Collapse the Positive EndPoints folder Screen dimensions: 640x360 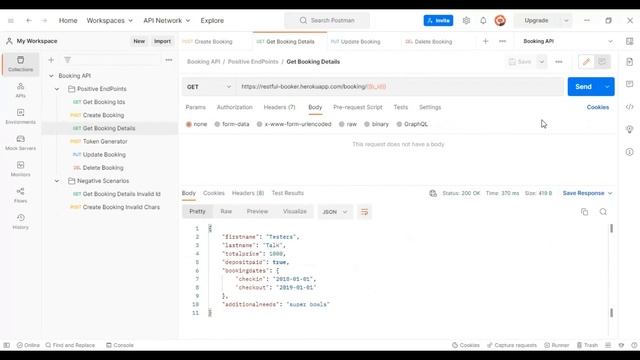point(57,89)
